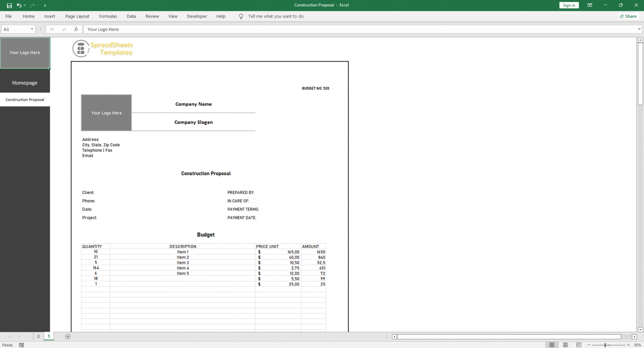Click the Insert Function fx icon
644x348 pixels.
pos(76,29)
